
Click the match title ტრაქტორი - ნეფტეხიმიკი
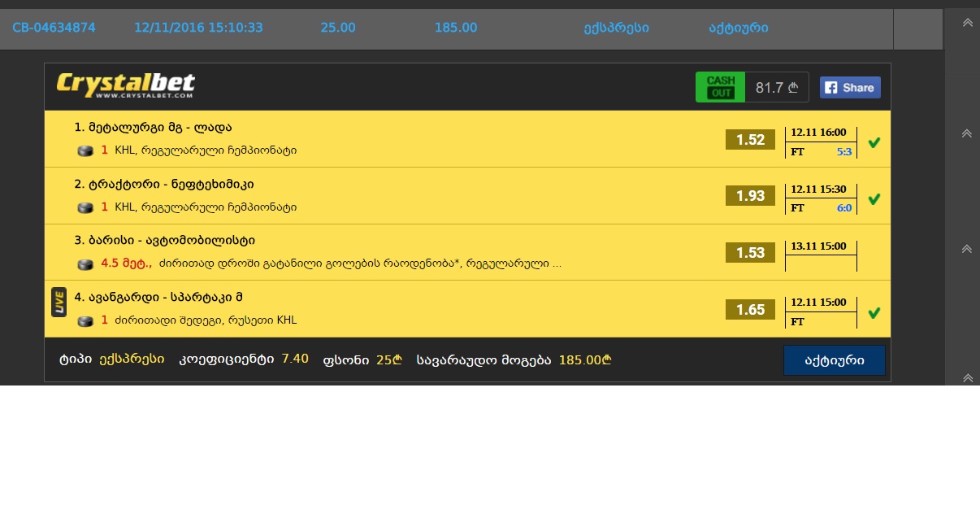164,185
